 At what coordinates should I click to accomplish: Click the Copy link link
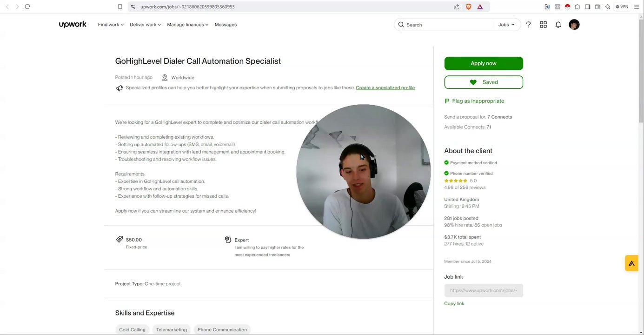(x=454, y=303)
